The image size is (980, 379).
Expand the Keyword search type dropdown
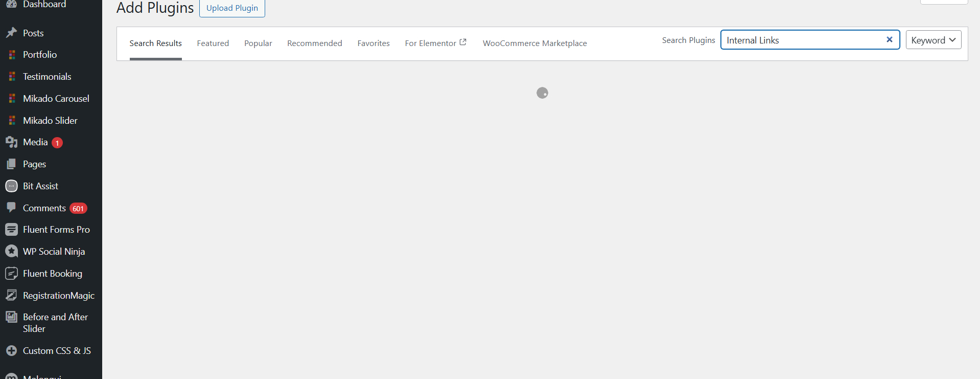pos(933,40)
